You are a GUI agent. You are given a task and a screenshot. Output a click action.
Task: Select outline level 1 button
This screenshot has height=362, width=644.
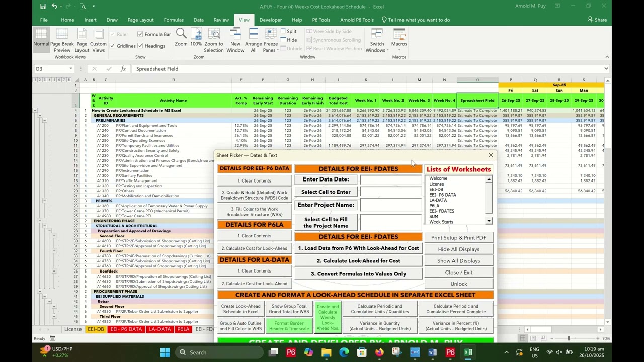[x=35, y=80]
